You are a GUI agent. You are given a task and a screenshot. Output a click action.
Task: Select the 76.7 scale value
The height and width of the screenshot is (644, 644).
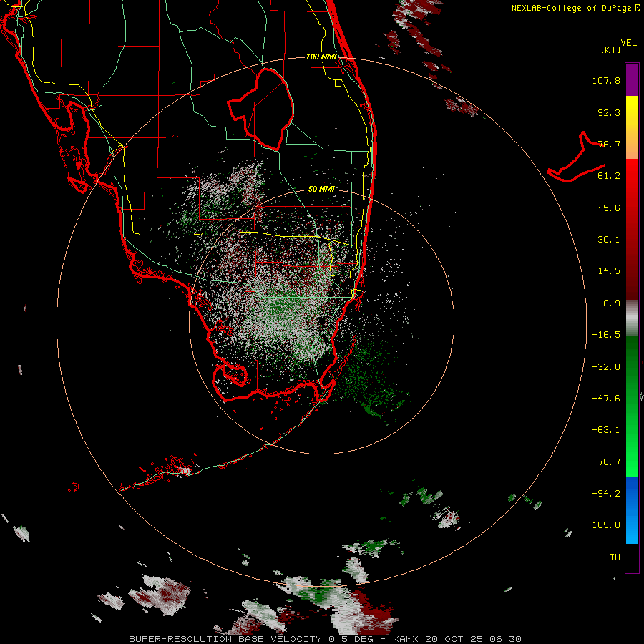tap(609, 144)
